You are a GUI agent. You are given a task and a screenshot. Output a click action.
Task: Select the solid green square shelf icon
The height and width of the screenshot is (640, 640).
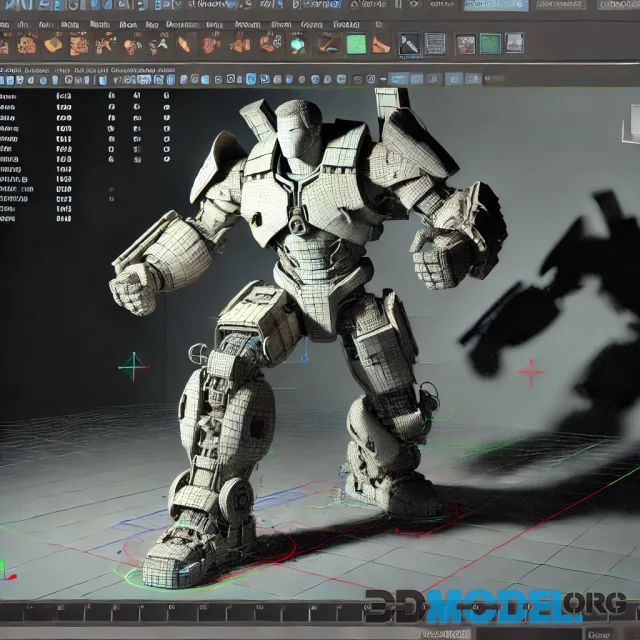pos(356,44)
